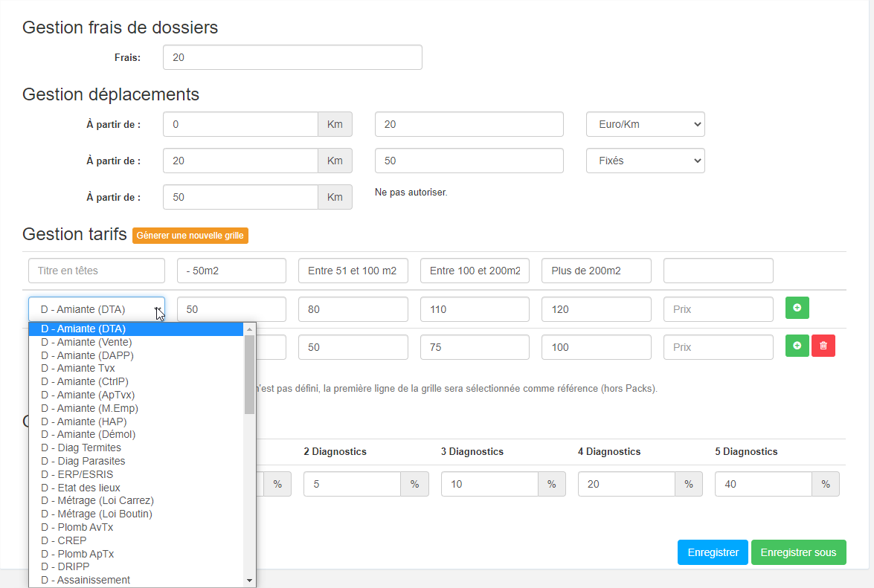Collapse the D - Amiante (DTA) select box
Screen dimensions: 874x588
(x=97, y=309)
